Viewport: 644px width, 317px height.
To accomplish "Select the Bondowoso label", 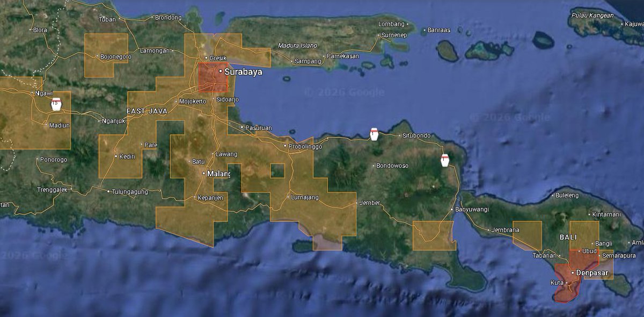I will 393,165.
